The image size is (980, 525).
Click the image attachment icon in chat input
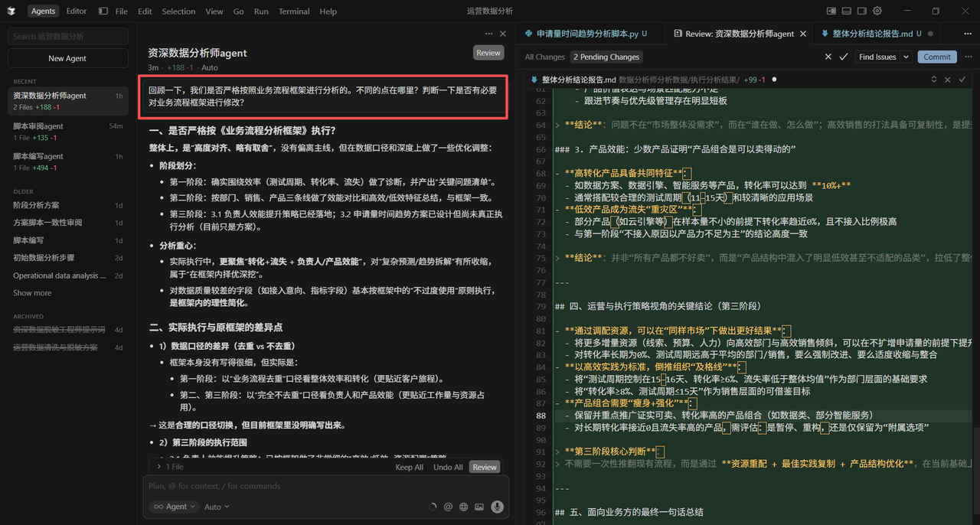(479, 506)
